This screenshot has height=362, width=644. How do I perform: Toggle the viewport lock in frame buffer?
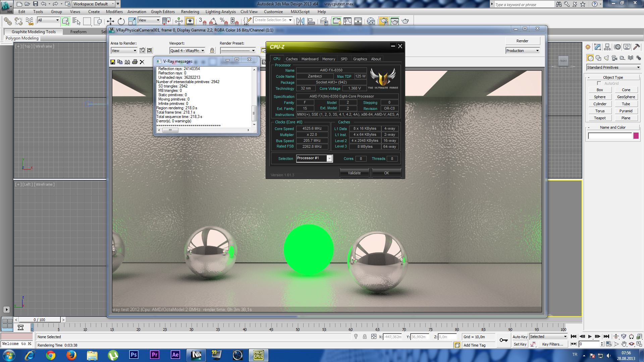(212, 51)
